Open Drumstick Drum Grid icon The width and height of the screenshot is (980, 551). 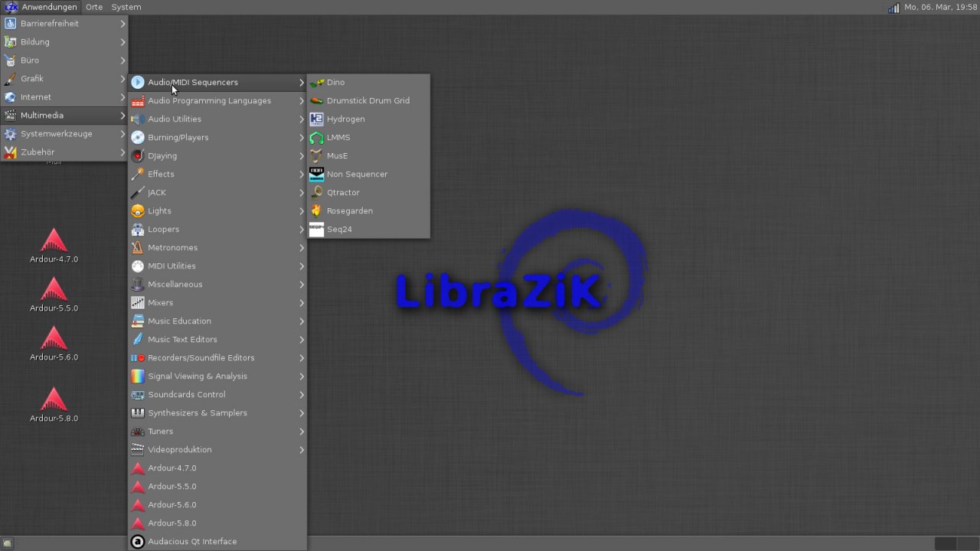tap(316, 101)
